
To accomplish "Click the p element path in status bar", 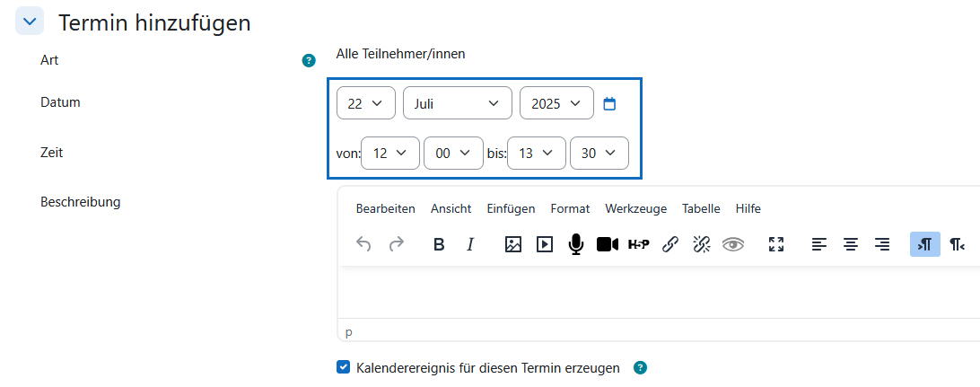I will tap(349, 332).
